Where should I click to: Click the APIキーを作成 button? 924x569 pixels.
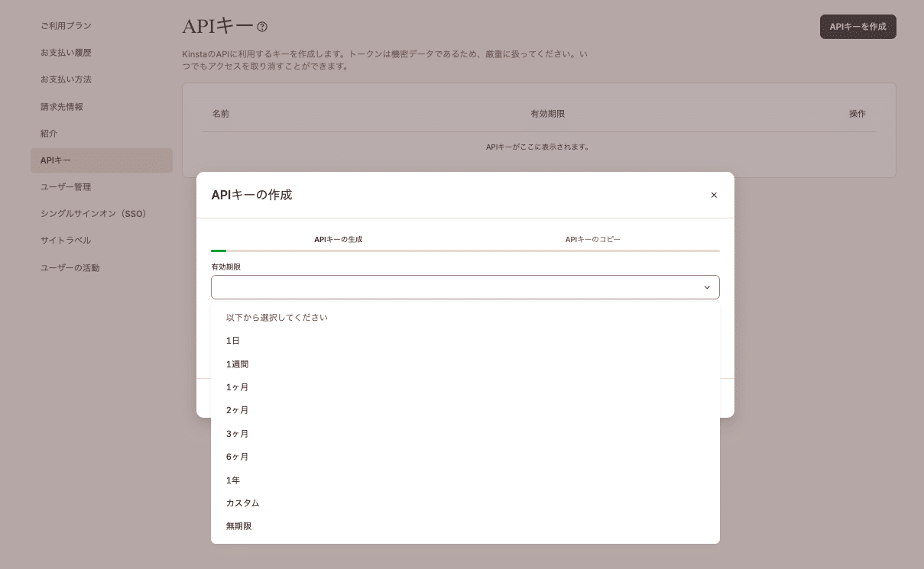coord(858,27)
